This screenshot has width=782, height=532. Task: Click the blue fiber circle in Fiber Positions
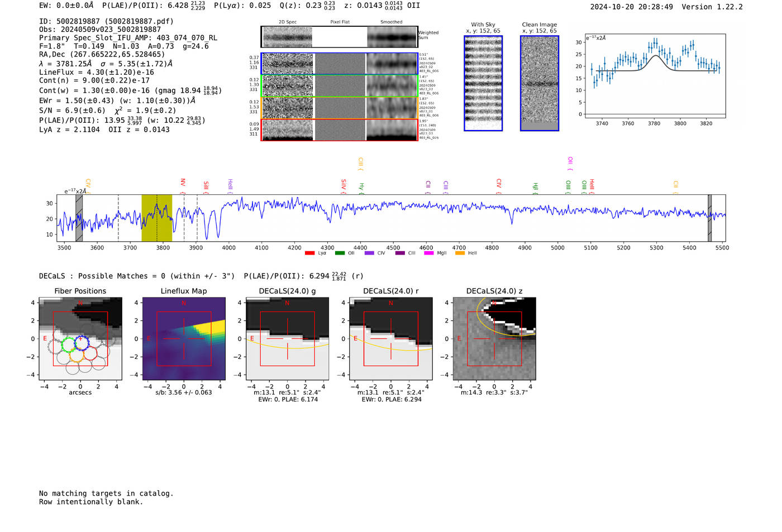click(82, 343)
